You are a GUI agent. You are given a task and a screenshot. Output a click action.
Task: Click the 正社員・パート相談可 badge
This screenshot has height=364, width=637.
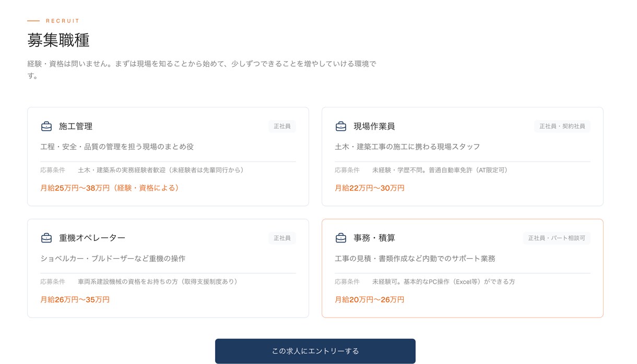[557, 238]
